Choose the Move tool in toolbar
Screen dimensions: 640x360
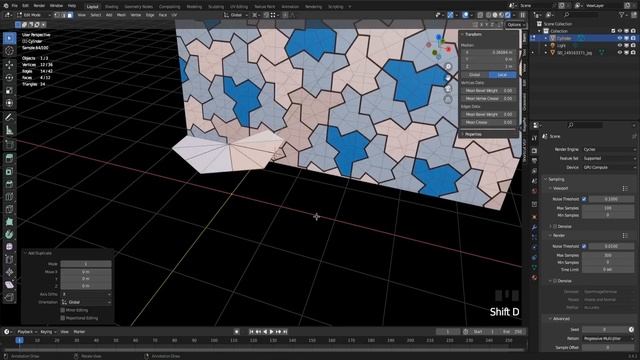tap(9, 65)
